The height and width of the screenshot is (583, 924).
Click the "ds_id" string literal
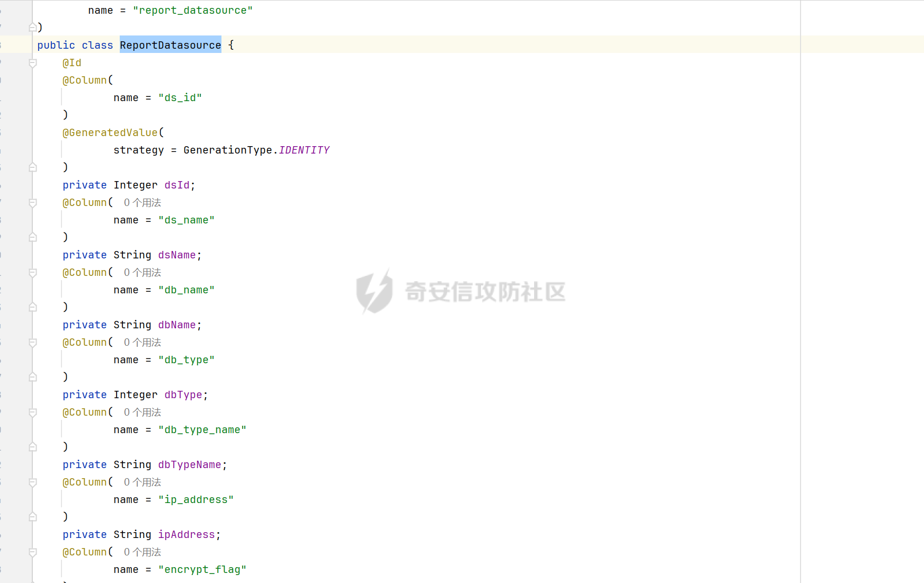pos(180,98)
